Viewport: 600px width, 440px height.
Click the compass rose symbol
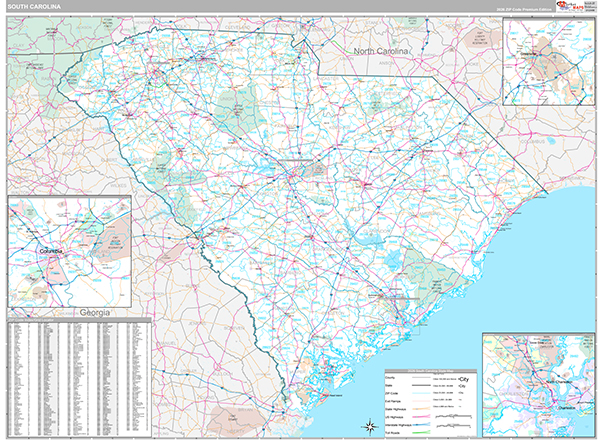[x=365, y=428]
